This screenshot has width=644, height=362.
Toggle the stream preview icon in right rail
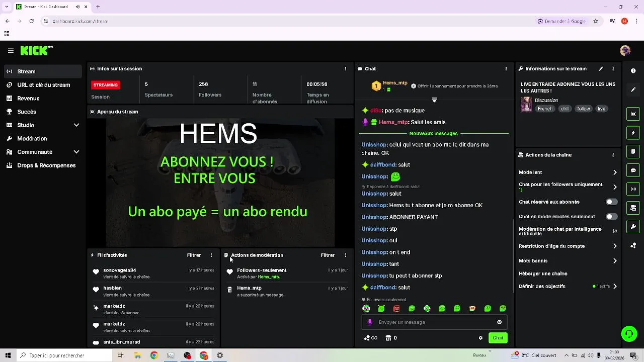(x=633, y=114)
